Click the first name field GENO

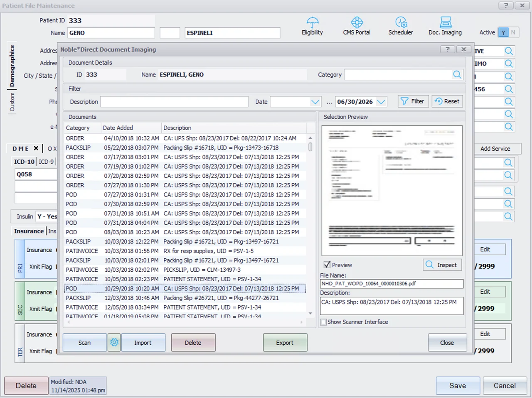click(x=111, y=33)
